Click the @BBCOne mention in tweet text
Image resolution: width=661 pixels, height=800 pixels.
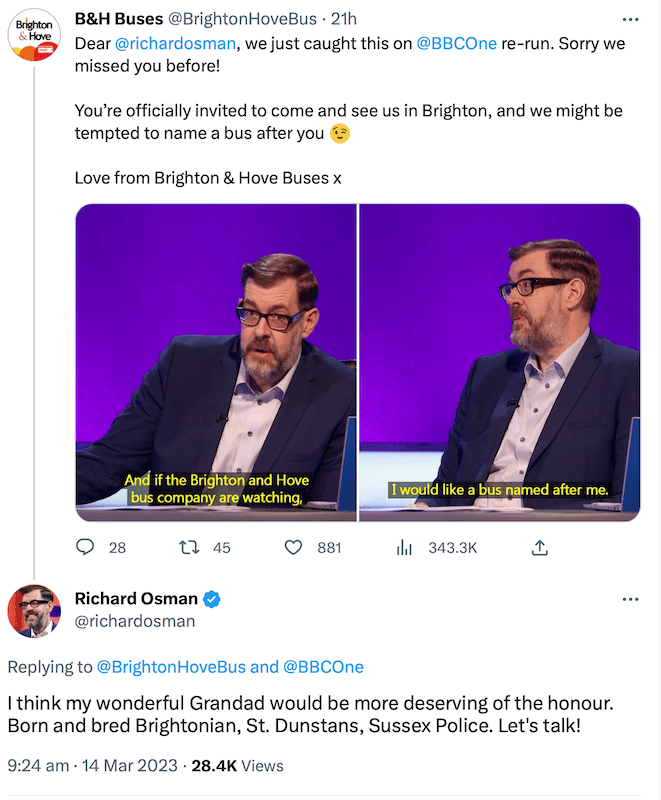(x=457, y=44)
